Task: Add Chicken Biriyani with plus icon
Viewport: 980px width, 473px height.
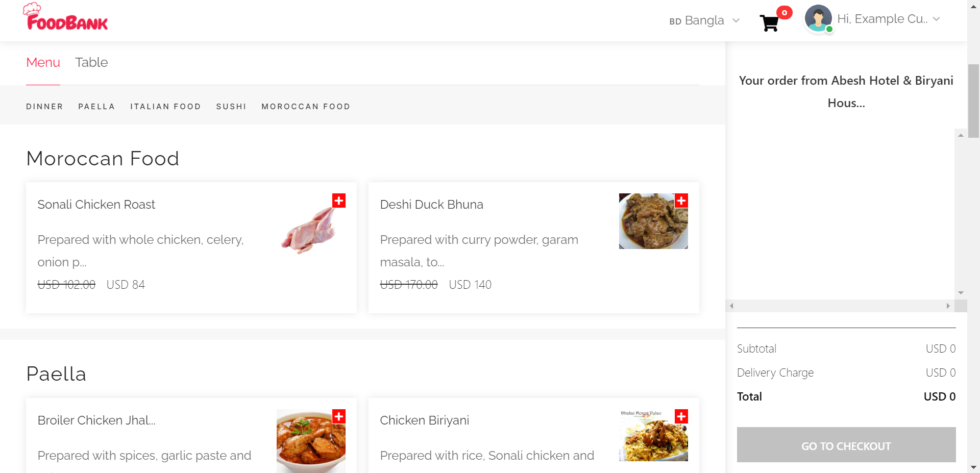Action: (x=681, y=416)
